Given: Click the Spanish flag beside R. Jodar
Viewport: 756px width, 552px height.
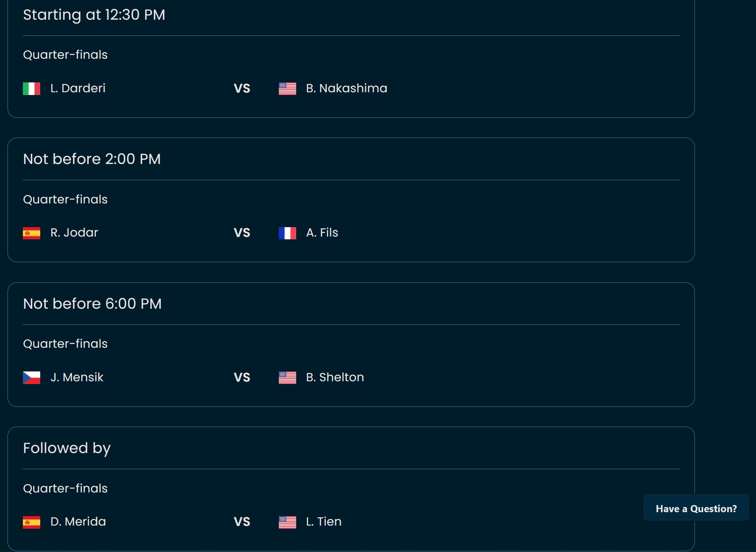Looking at the screenshot, I should 32,233.
